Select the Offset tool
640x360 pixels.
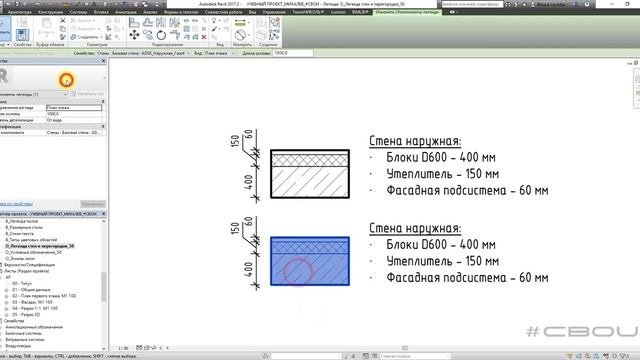click(148, 22)
